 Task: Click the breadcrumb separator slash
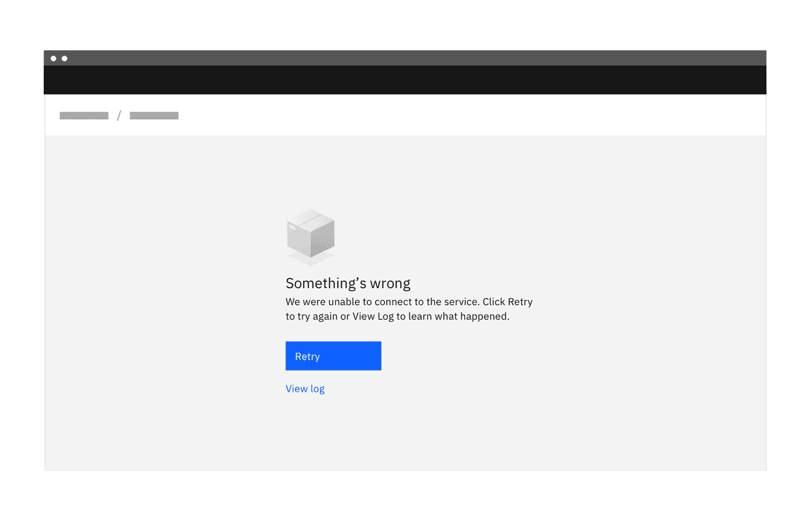coord(118,115)
